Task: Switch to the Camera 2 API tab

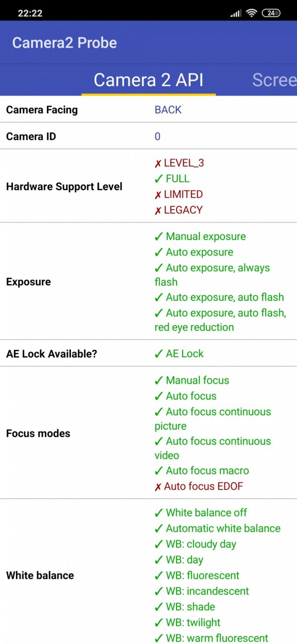Action: coord(148,80)
